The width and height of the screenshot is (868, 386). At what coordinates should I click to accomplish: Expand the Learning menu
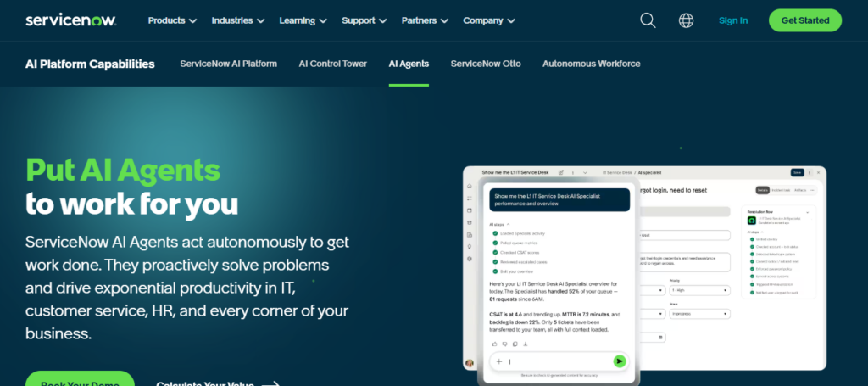[x=303, y=20]
